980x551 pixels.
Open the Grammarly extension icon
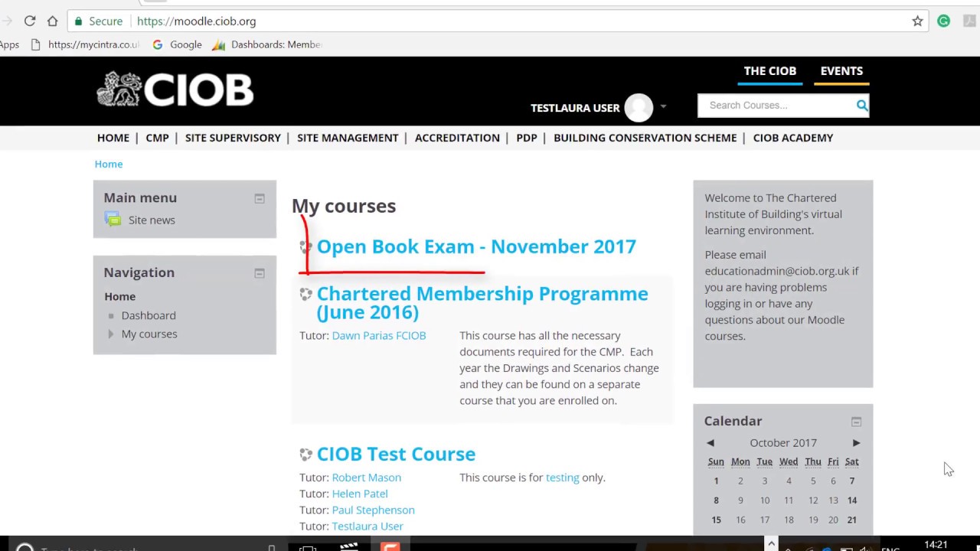tap(943, 21)
